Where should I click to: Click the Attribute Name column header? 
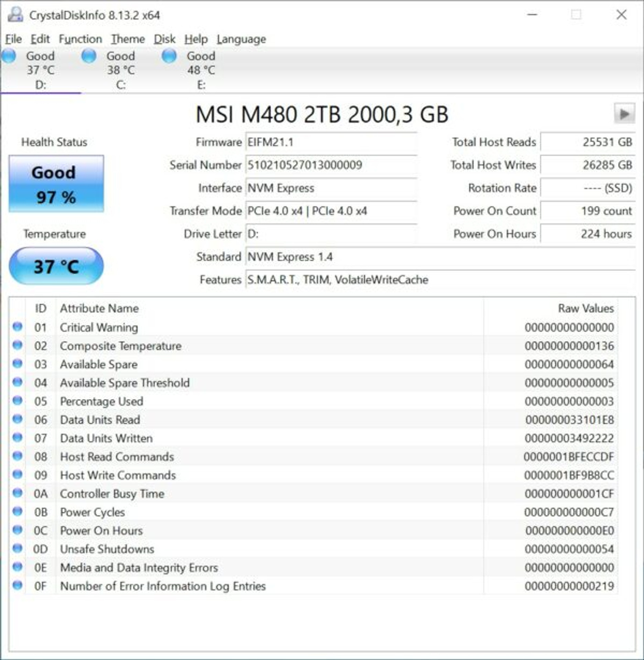99,308
